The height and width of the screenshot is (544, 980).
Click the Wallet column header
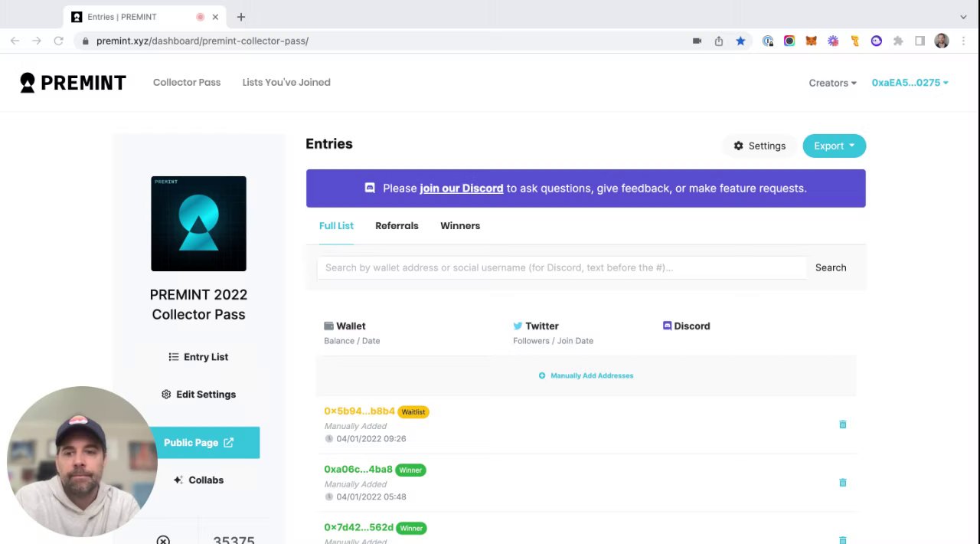pos(345,326)
